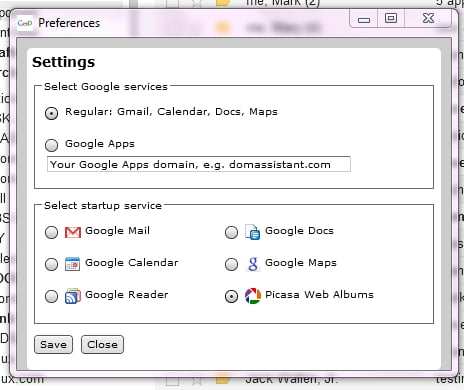Choose Google Reader as startup service
Image resolution: width=464 pixels, height=390 pixels.
pyautogui.click(x=51, y=296)
